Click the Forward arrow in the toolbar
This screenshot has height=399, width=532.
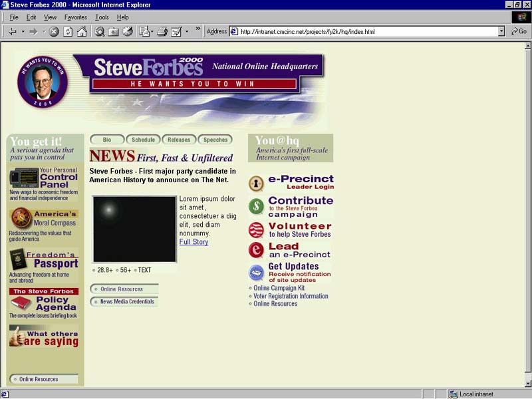click(33, 31)
